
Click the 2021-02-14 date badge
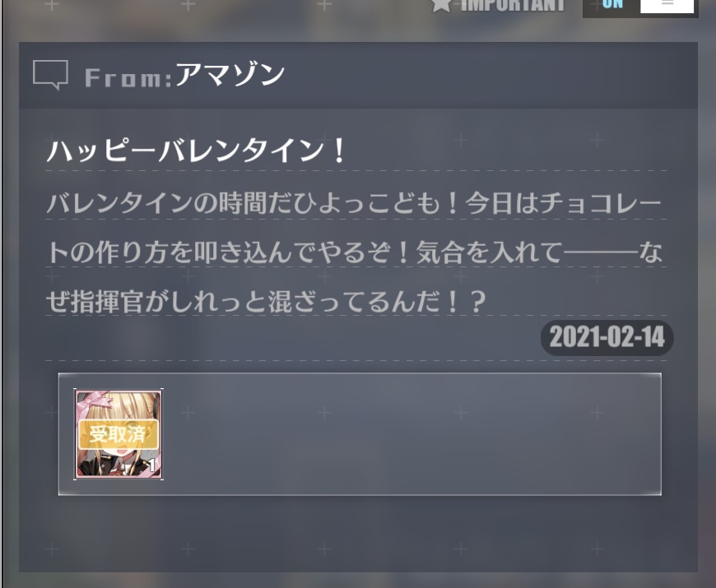tap(607, 337)
